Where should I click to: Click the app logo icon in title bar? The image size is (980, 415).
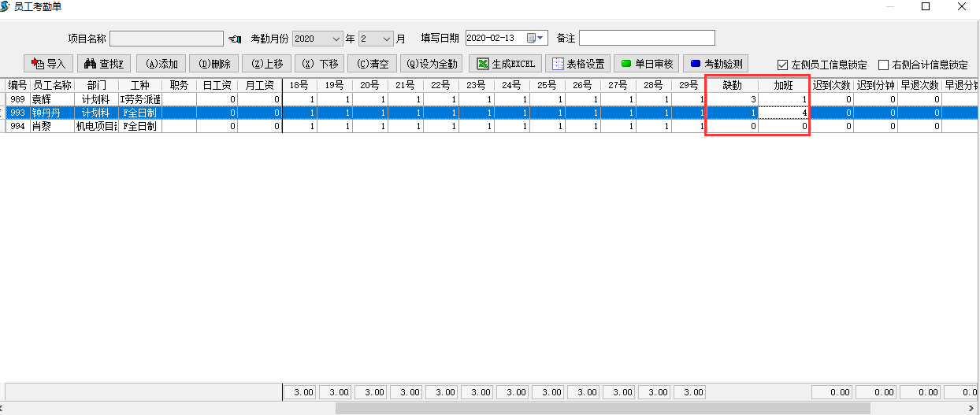pos(6,6)
